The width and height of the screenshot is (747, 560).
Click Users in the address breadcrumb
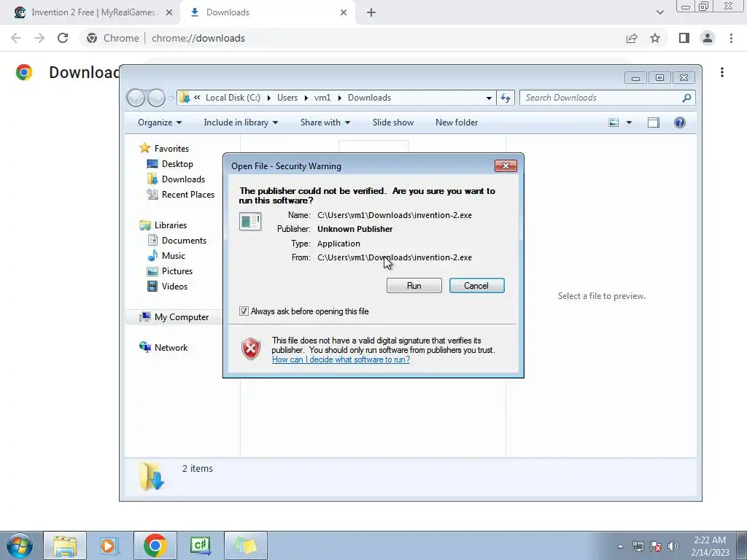click(287, 98)
